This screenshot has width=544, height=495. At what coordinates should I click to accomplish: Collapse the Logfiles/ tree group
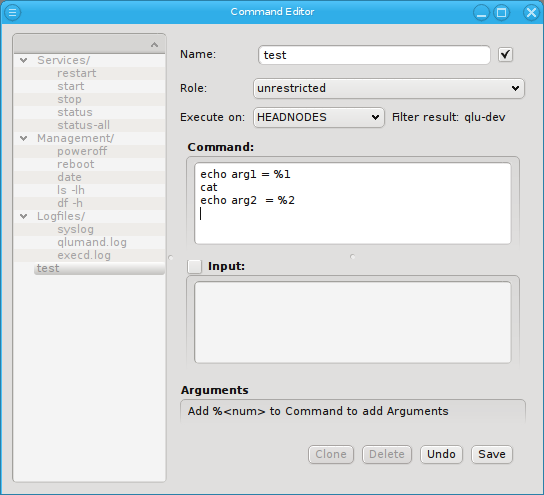[x=24, y=216]
